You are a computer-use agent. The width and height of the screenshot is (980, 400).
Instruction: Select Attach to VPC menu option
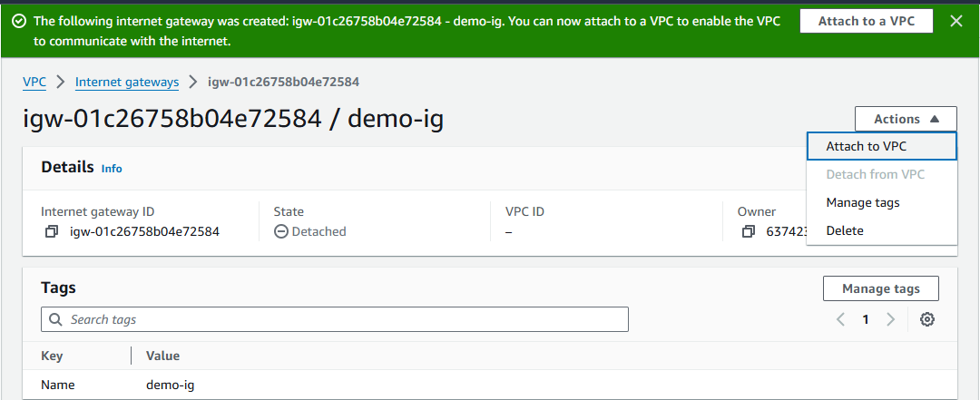pos(882,146)
